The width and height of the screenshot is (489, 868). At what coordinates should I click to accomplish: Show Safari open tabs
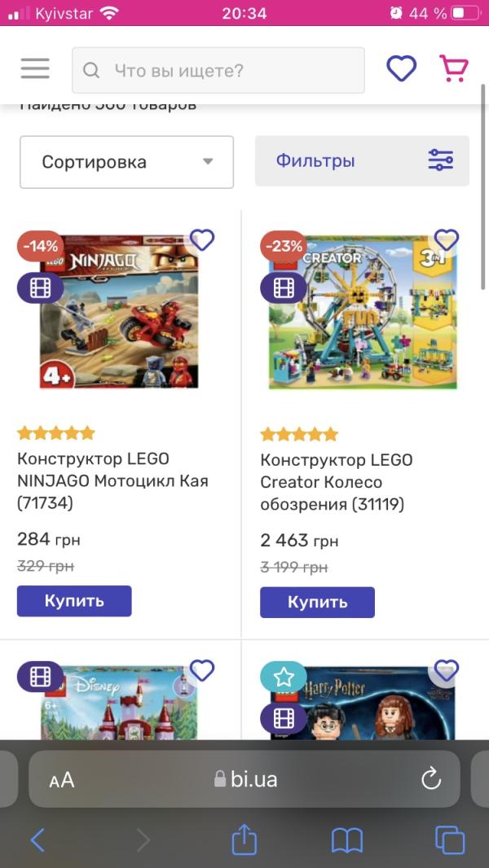(449, 840)
